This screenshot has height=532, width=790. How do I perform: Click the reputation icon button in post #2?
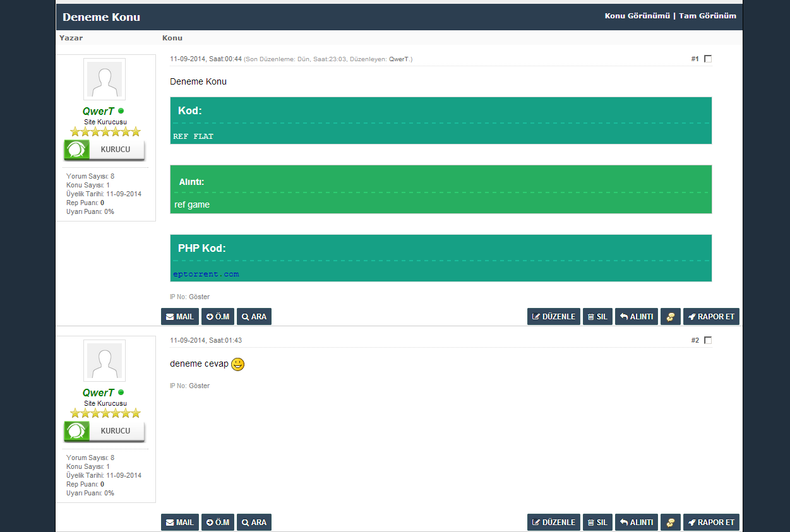tap(670, 523)
